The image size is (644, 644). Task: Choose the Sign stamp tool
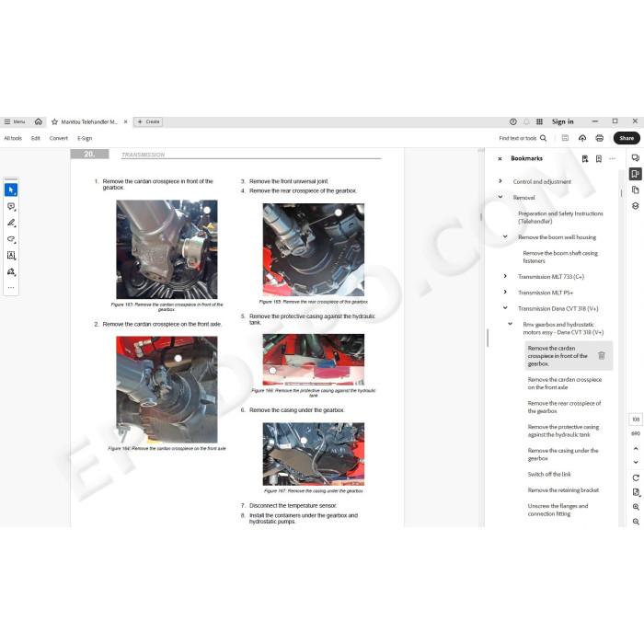tap(11, 272)
